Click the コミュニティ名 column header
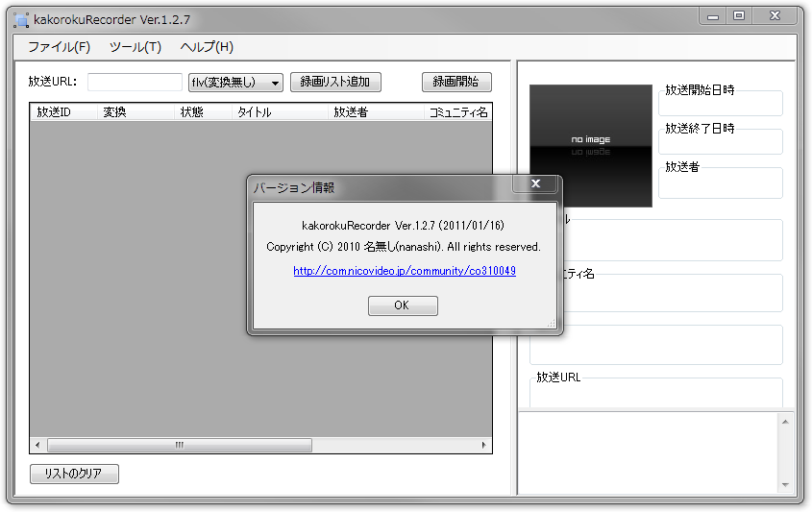Image resolution: width=812 pixels, height=512 pixels. click(457, 111)
